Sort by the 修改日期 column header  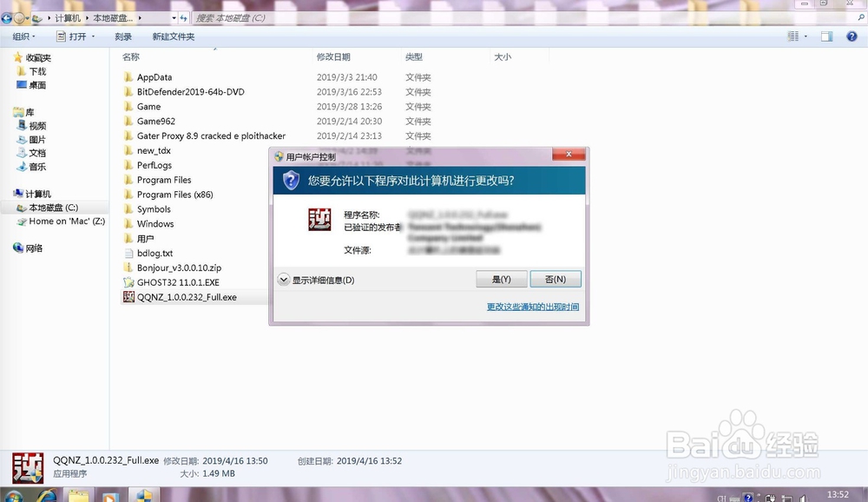pos(333,57)
